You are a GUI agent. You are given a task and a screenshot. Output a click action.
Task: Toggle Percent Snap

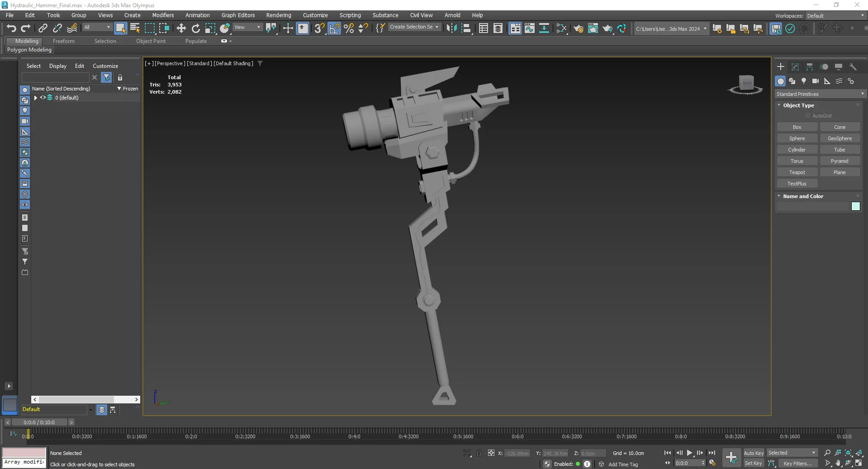pyautogui.click(x=349, y=28)
